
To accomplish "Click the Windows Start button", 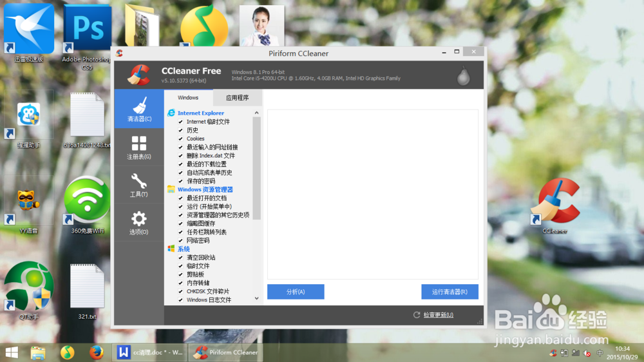I will point(12,352).
